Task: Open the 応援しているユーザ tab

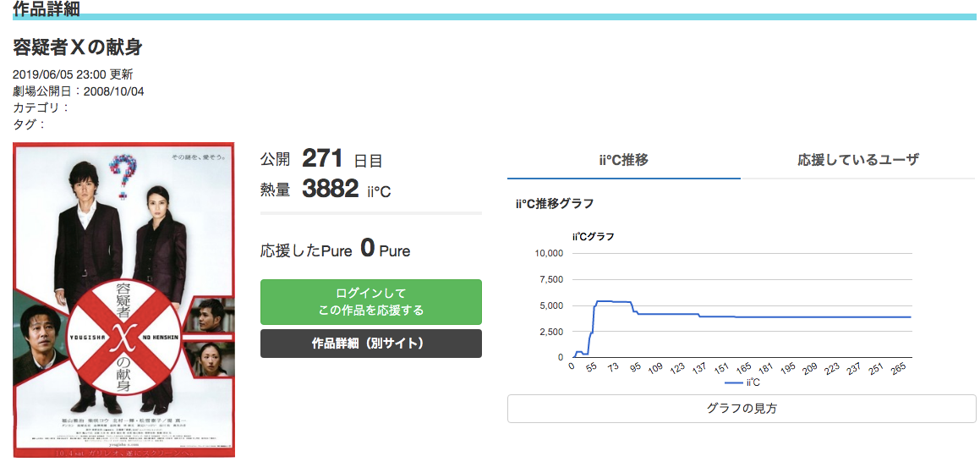Action: 858,160
